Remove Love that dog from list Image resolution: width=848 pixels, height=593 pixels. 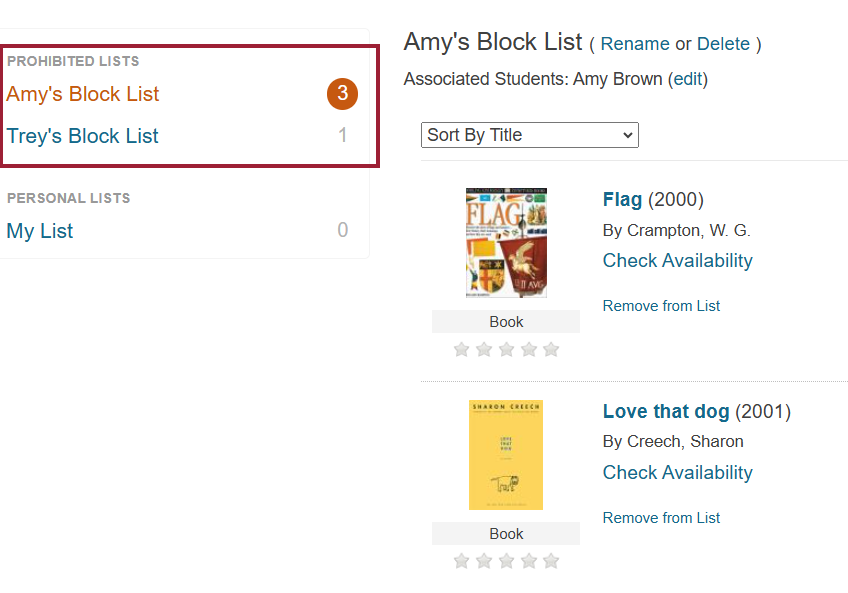[x=661, y=518]
